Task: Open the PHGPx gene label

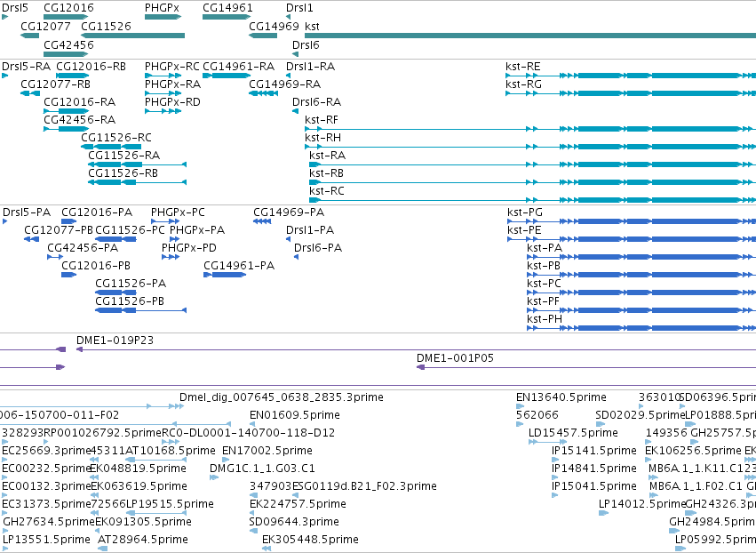Action: (162, 8)
